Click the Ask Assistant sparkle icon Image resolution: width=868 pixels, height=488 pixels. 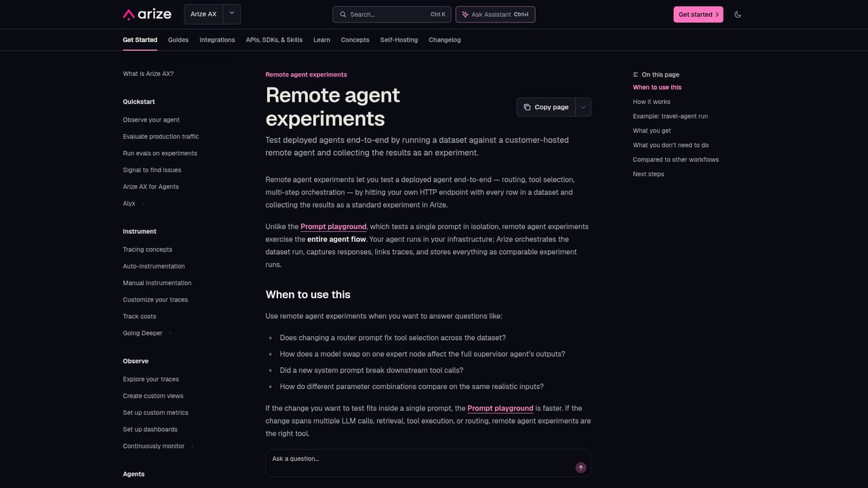pyautogui.click(x=465, y=14)
